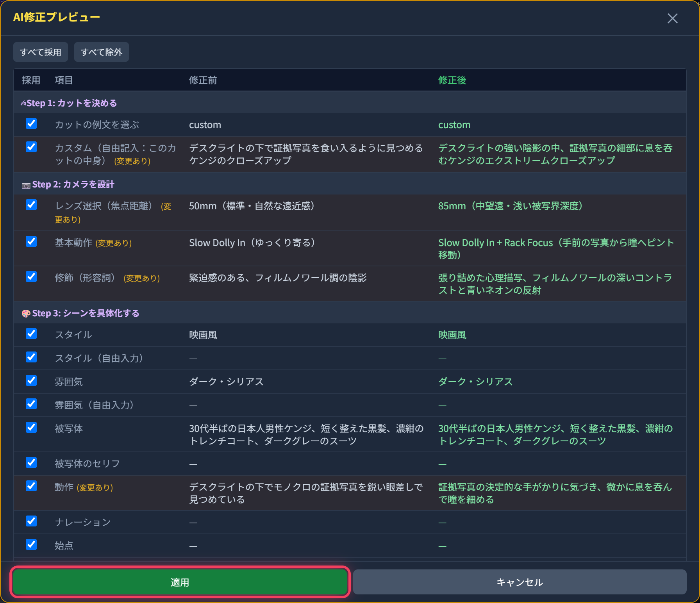This screenshot has height=603, width=700.
Task: Uncheck the 被写体 row checkbox
Action: (x=31, y=428)
